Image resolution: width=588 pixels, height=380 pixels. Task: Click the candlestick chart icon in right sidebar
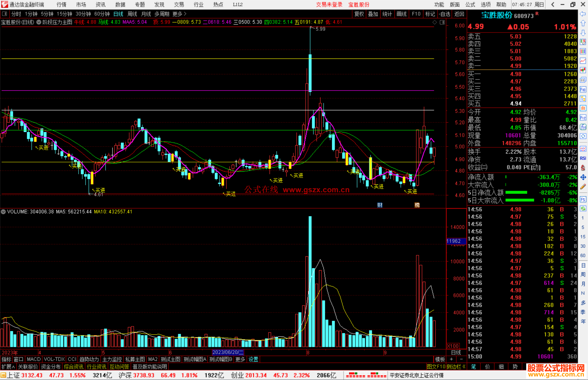point(583,70)
